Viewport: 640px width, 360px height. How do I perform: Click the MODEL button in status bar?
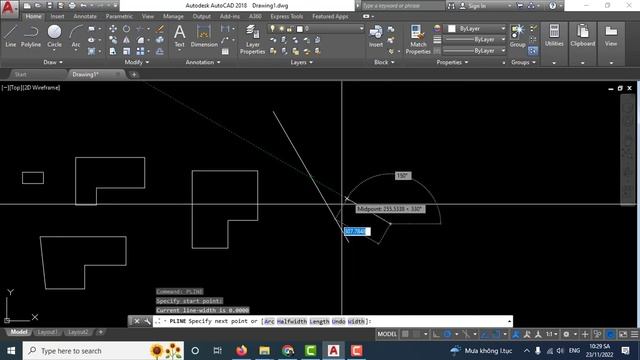pyautogui.click(x=387, y=334)
